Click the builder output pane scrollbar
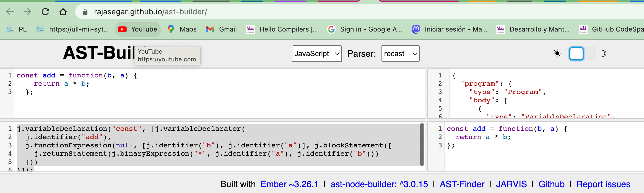The image size is (644, 193). [x=422, y=144]
